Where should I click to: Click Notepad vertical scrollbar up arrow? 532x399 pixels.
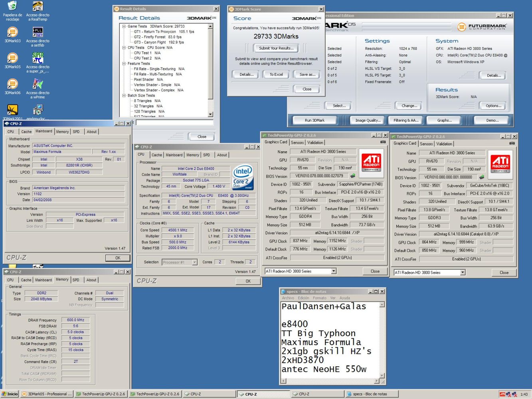tap(382, 305)
